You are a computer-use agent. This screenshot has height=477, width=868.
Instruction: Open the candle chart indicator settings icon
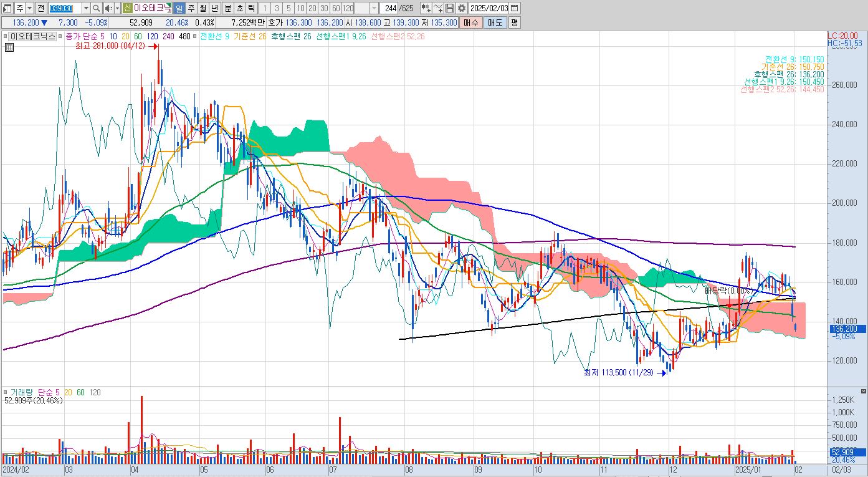(426, 8)
